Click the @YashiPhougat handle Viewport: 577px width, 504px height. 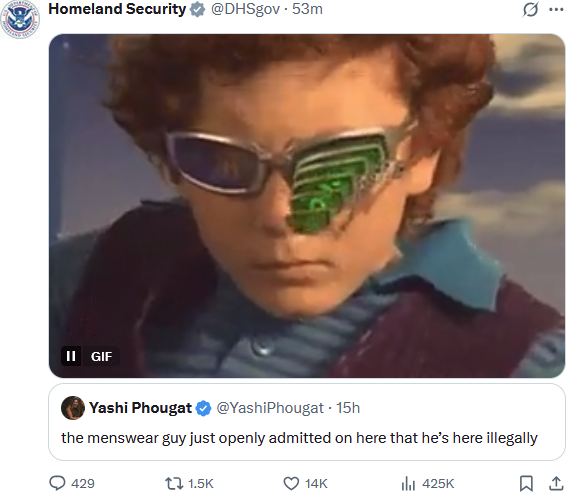[270, 408]
